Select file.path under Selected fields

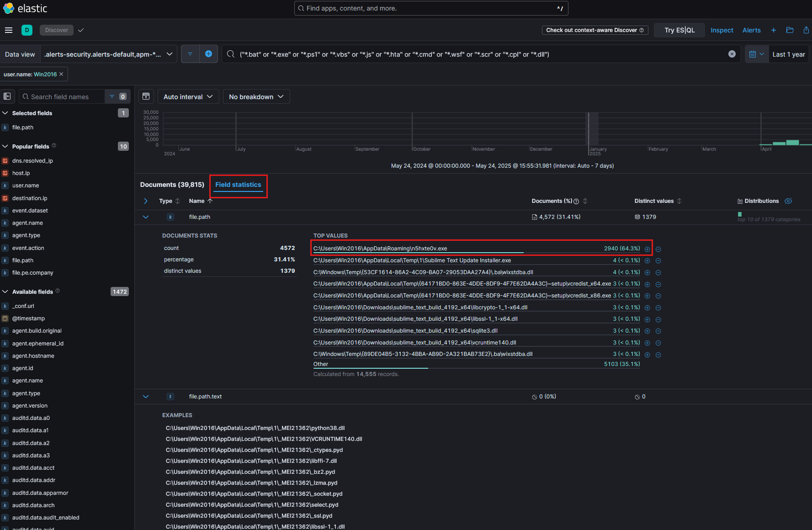tap(23, 127)
